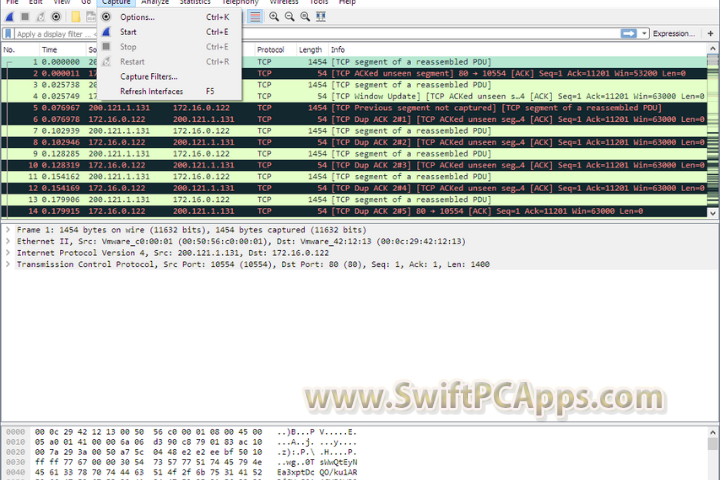Click the hex pane scroll up arrow

(x=712, y=432)
